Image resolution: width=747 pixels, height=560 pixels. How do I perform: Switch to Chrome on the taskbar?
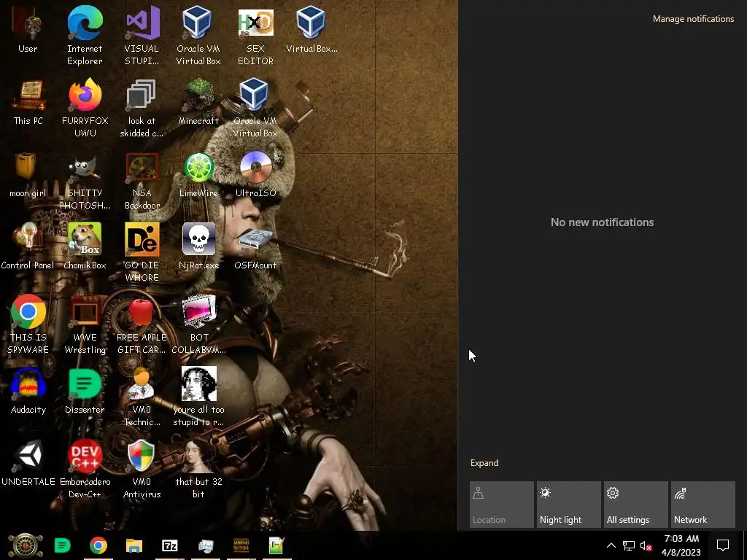tap(98, 545)
